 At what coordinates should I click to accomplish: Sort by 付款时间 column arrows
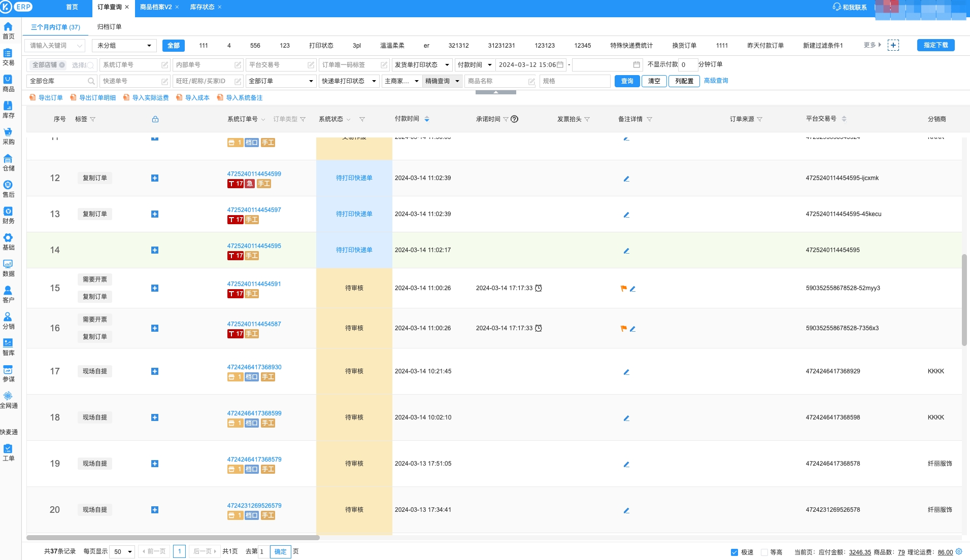(427, 119)
